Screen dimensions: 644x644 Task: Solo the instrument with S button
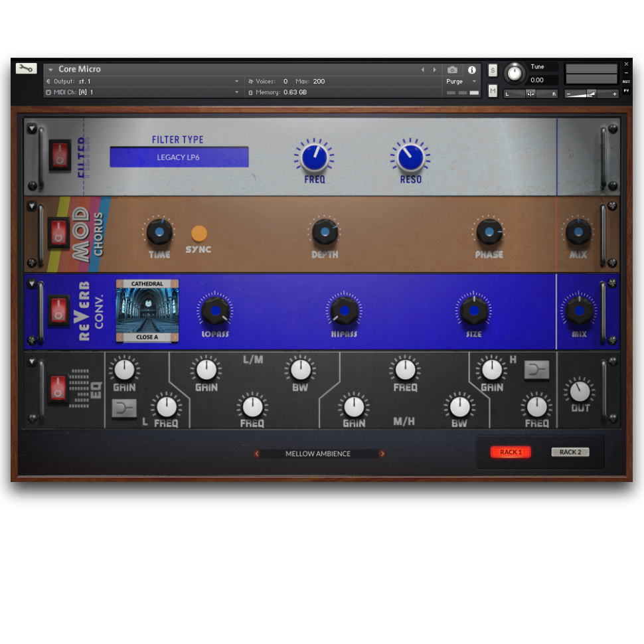(493, 70)
